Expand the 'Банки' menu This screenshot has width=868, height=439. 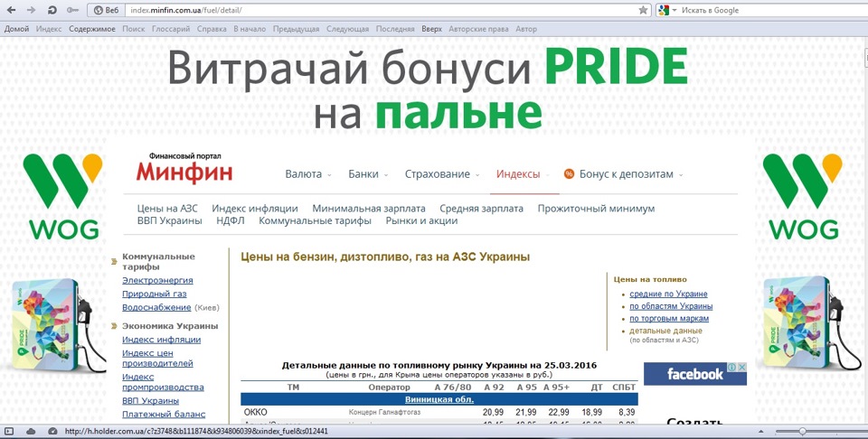coord(368,174)
